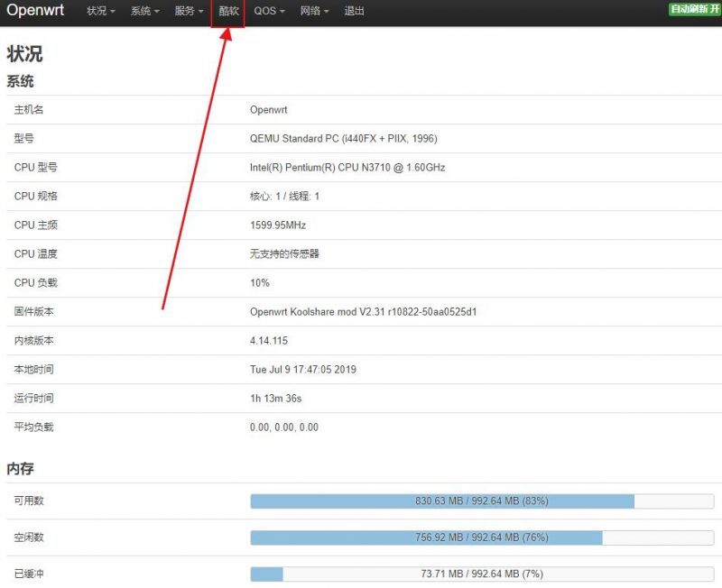Click the 本地时间 date value
Image resolution: width=722 pixels, height=588 pixels.
pyautogui.click(x=304, y=370)
